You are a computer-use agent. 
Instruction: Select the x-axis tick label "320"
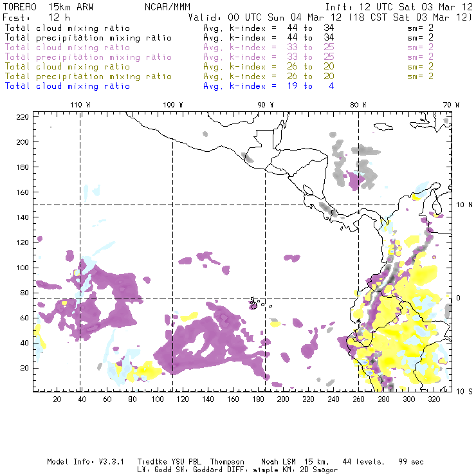click(434, 399)
